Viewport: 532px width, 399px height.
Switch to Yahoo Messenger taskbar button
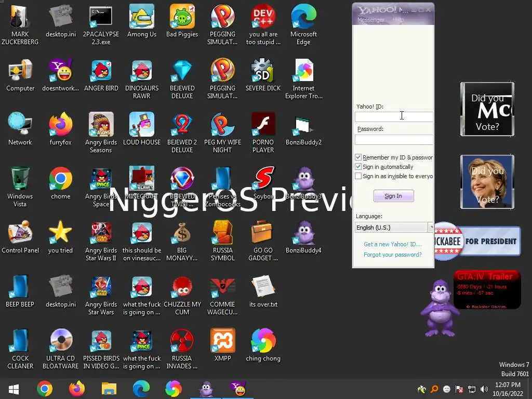tap(238, 389)
